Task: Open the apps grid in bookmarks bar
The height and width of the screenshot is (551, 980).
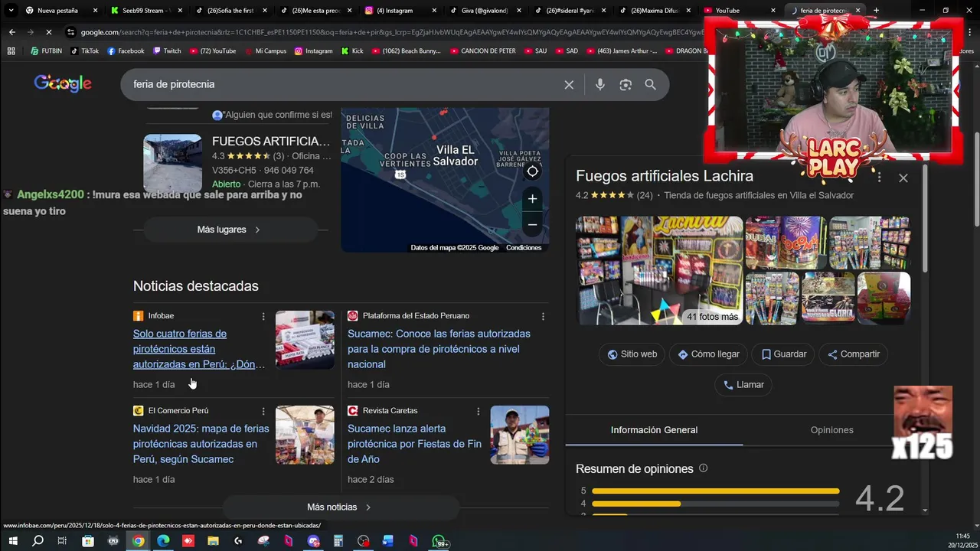Action: pos(11,51)
